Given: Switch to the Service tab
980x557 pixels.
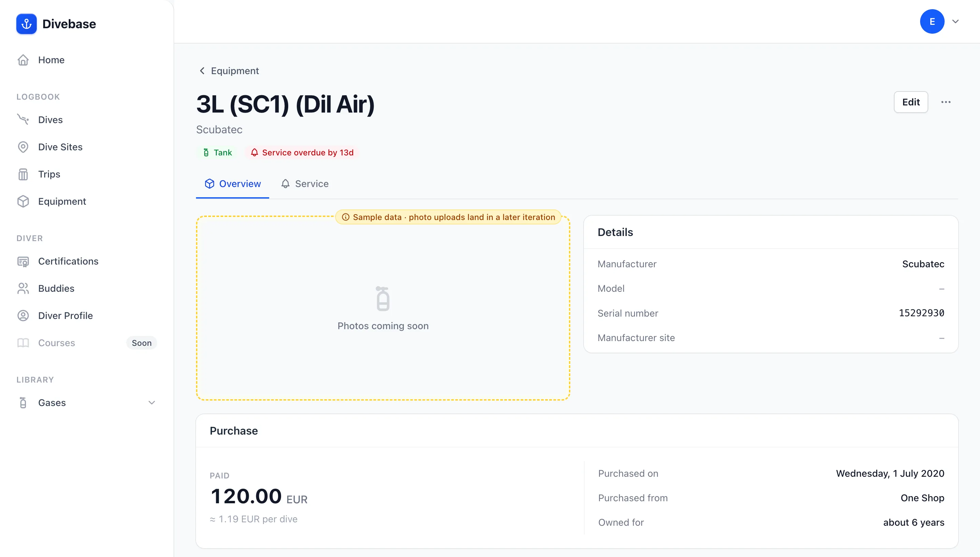Looking at the screenshot, I should (305, 184).
